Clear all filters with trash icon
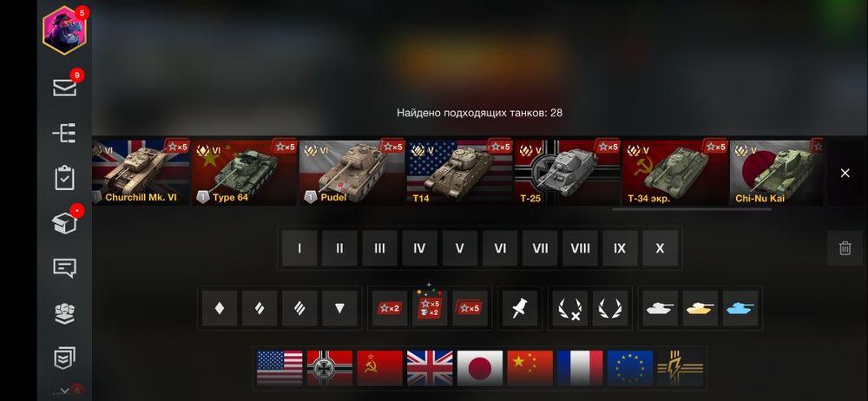This screenshot has height=401, width=868. tap(845, 248)
